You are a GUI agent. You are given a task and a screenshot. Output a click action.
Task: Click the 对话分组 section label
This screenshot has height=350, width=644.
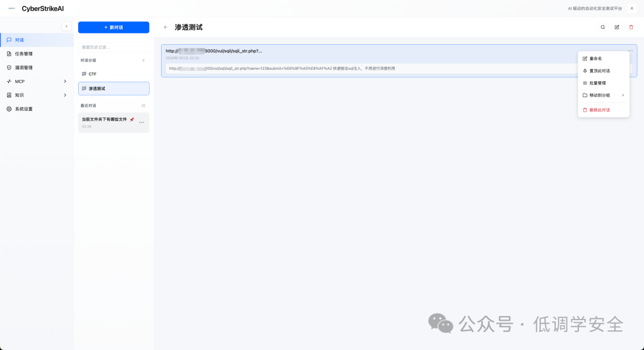pyautogui.click(x=88, y=60)
